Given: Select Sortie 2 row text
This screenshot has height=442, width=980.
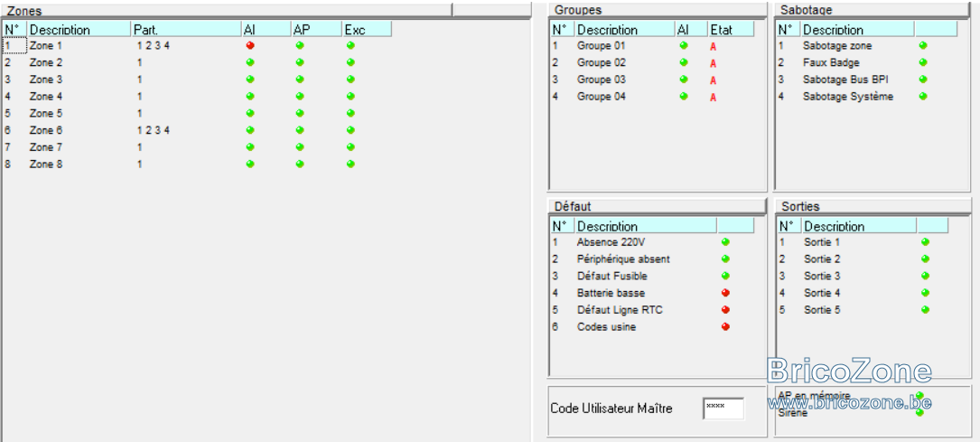Looking at the screenshot, I should tap(822, 259).
